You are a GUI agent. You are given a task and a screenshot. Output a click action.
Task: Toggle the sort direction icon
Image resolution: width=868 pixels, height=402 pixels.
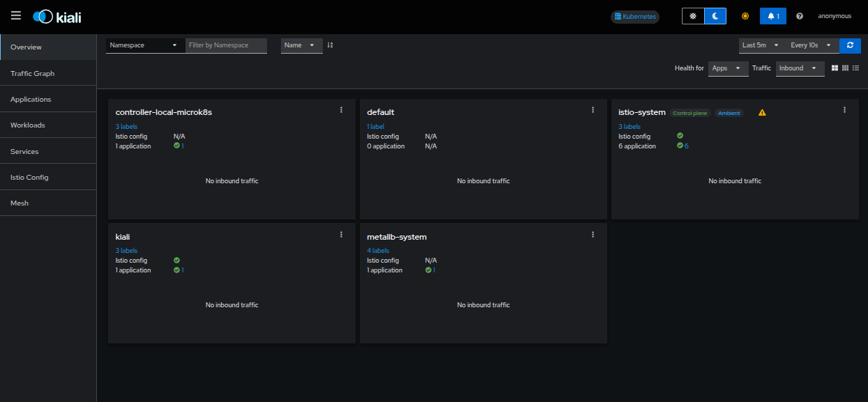pyautogui.click(x=330, y=45)
